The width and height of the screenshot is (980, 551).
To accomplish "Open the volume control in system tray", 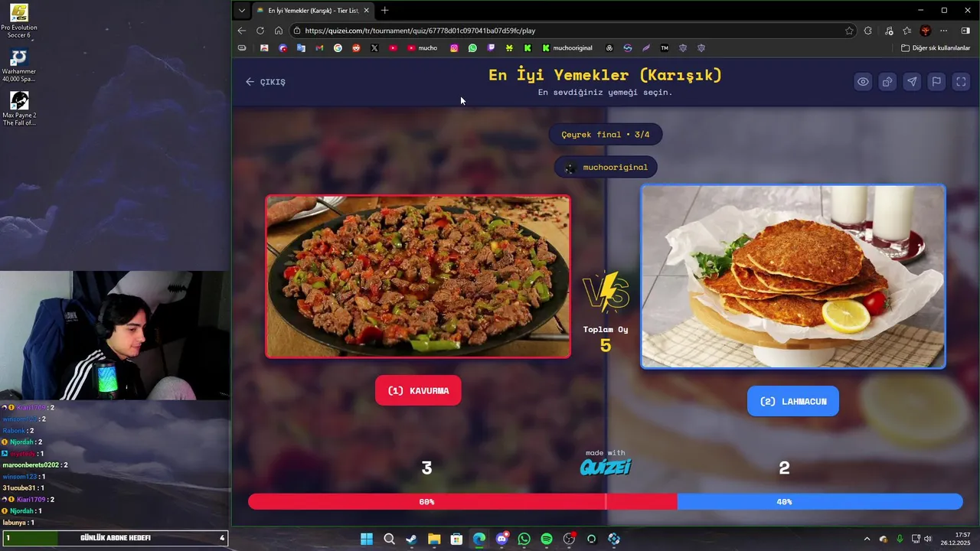I will pyautogui.click(x=928, y=539).
